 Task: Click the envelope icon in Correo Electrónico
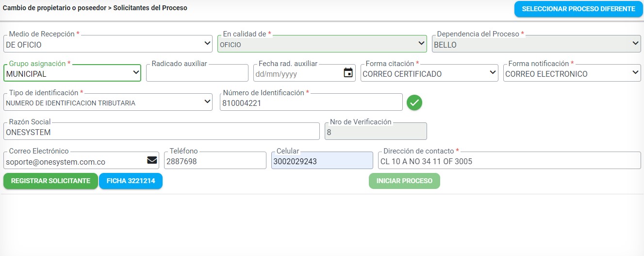pyautogui.click(x=152, y=161)
